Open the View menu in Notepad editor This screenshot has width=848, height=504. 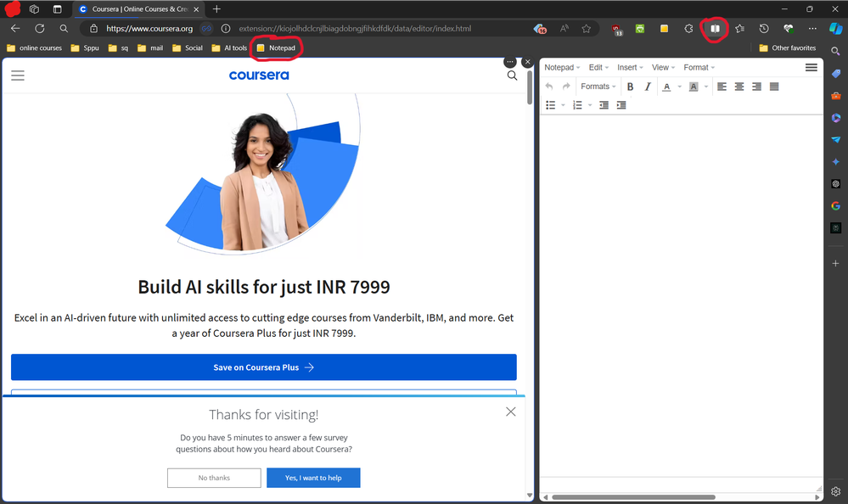point(663,68)
